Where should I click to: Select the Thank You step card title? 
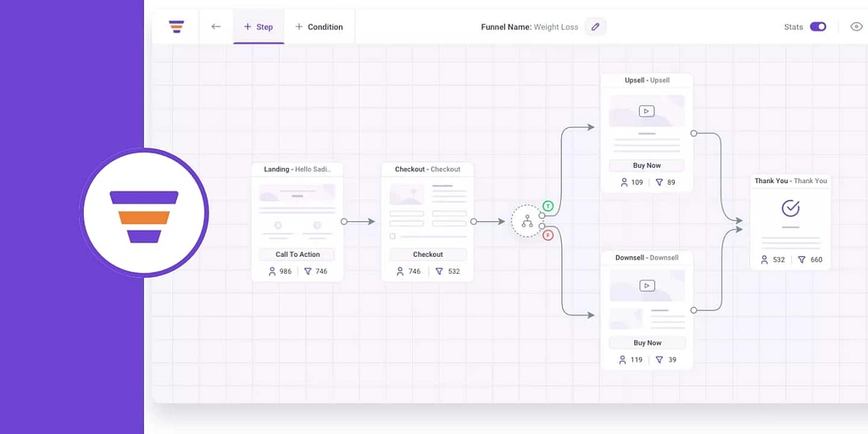pyautogui.click(x=791, y=181)
